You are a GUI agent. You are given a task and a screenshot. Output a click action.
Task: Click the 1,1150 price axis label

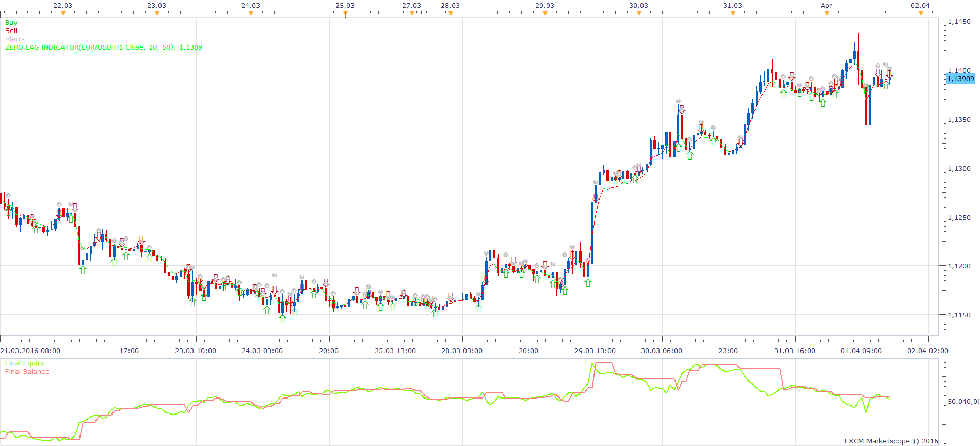coord(959,315)
